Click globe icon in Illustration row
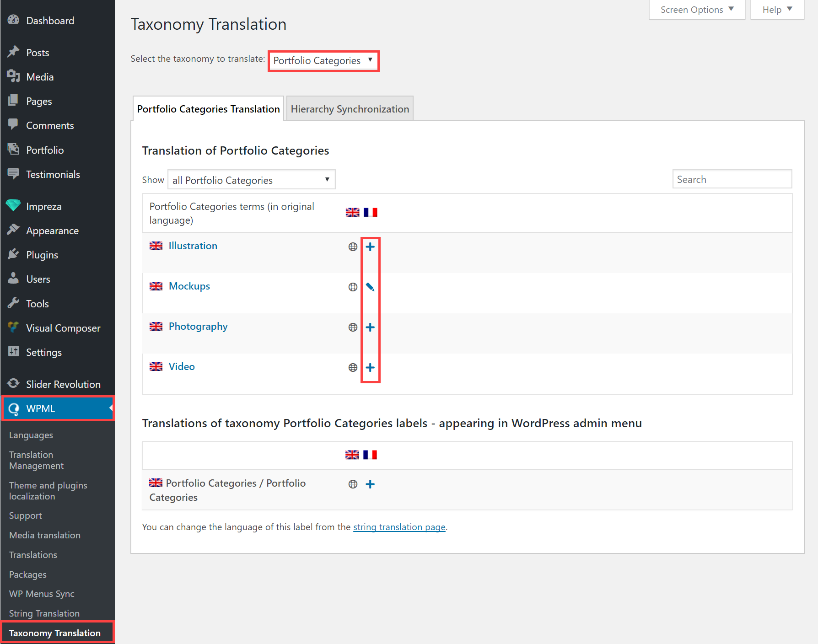 coord(353,247)
